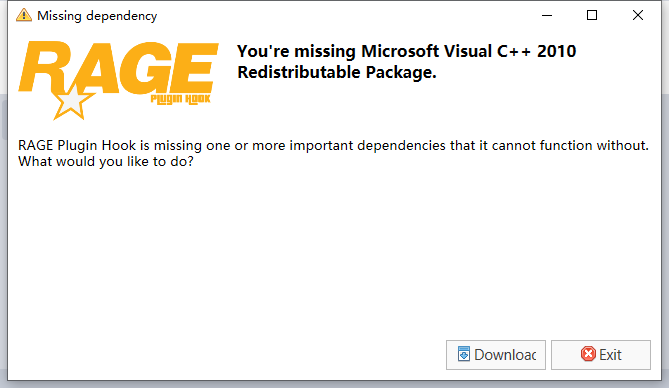Click the bold Microsoft Visual C++ 2010 heading line
Screen dimensions: 669x388
pos(407,51)
